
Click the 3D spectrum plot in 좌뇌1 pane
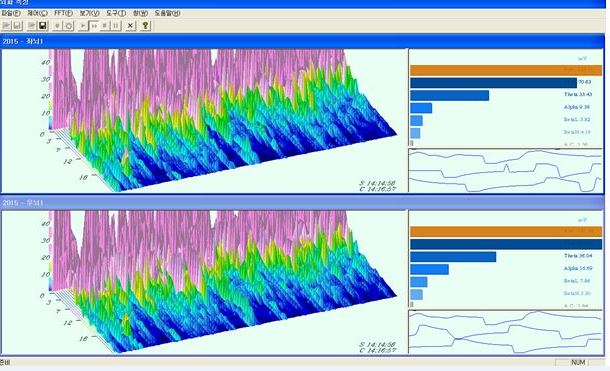[x=204, y=120]
